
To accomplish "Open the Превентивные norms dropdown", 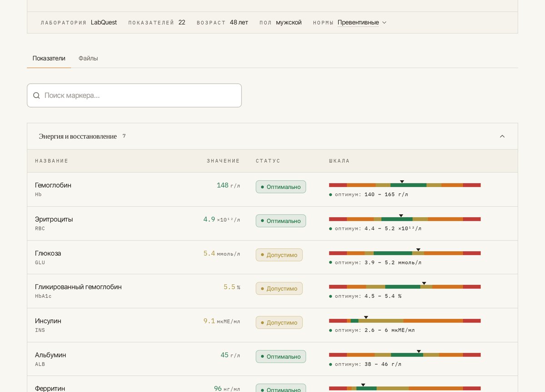I will tap(362, 22).
